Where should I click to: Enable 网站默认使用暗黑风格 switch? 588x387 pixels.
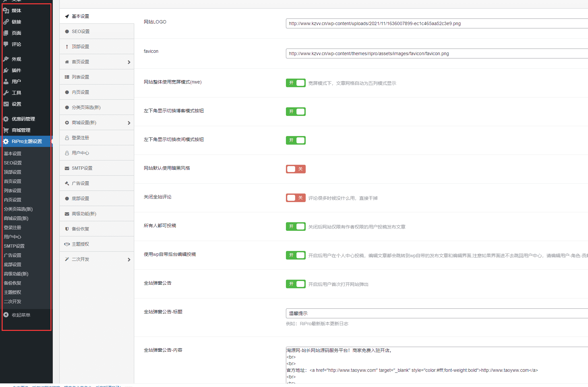pyautogui.click(x=296, y=169)
